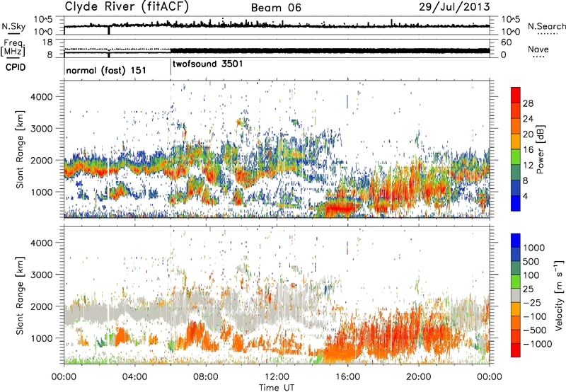
Task: Click the sky noise trace panel
Action: [x=277, y=25]
